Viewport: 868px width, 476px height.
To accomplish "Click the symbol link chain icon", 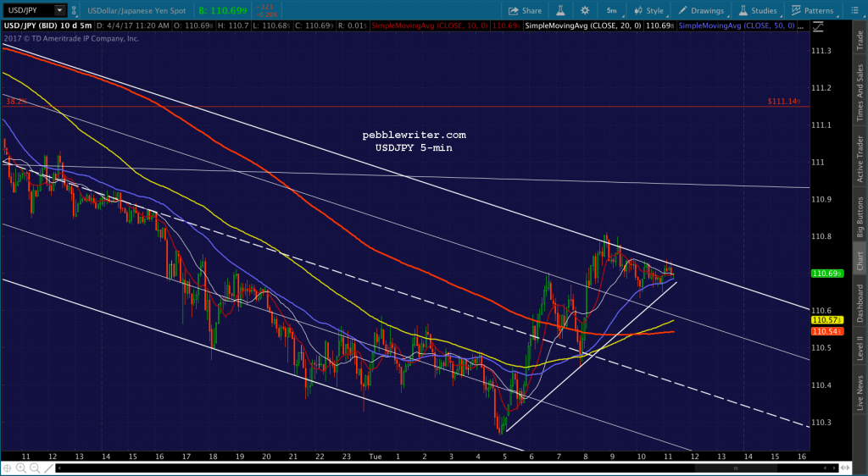I will click(x=75, y=10).
